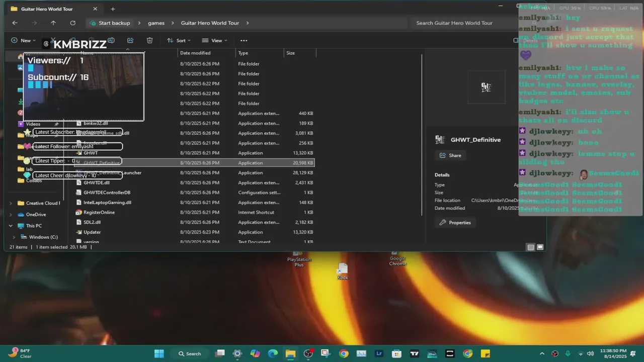
Task: Open Sticky Notes from the taskbar
Action: click(485, 353)
